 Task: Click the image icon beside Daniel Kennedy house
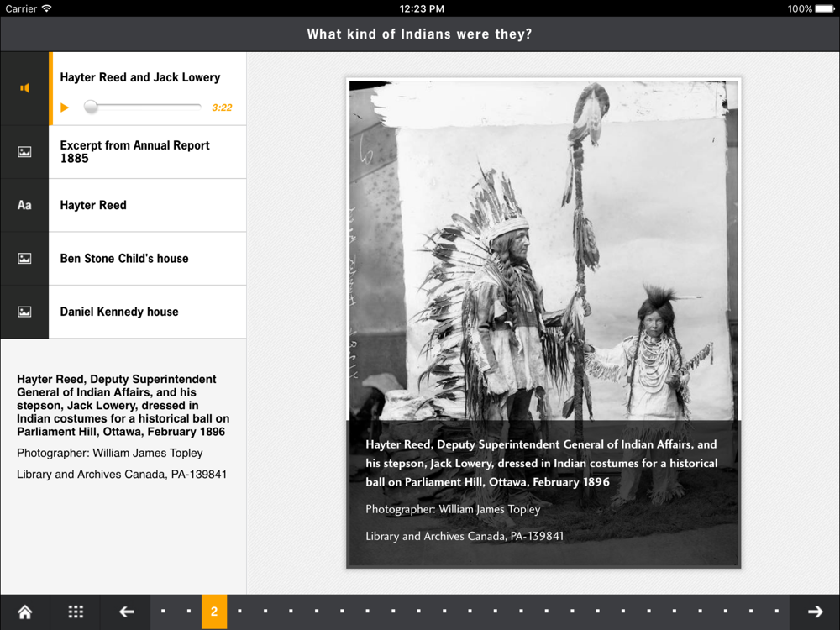[x=24, y=312]
